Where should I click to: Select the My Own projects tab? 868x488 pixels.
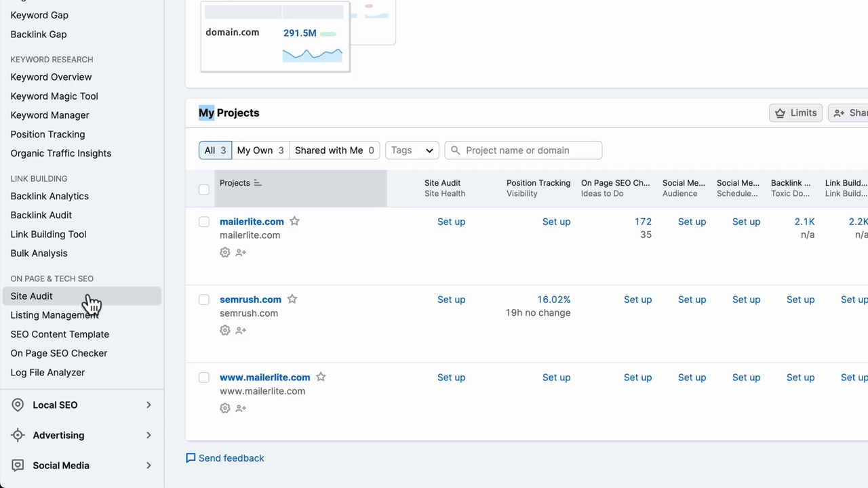(260, 150)
